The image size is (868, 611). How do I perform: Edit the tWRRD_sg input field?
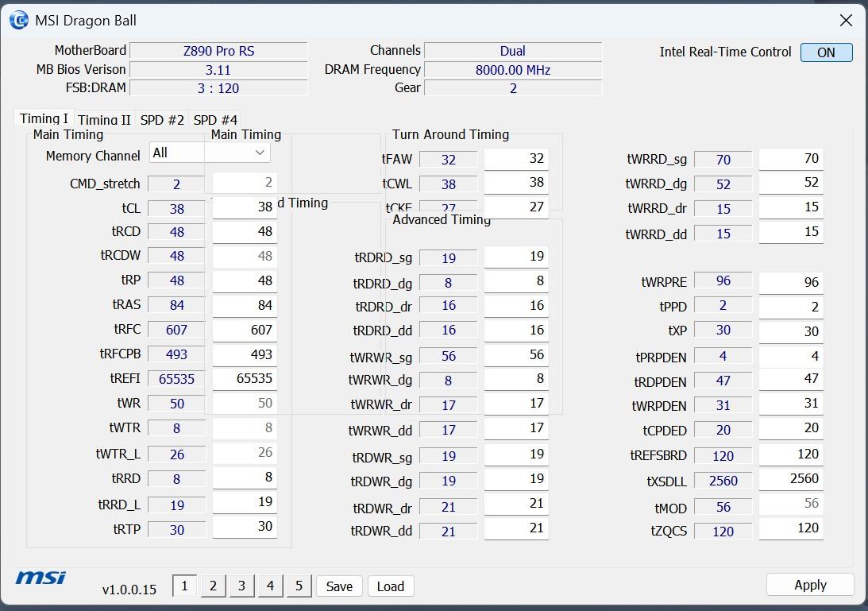pos(791,159)
